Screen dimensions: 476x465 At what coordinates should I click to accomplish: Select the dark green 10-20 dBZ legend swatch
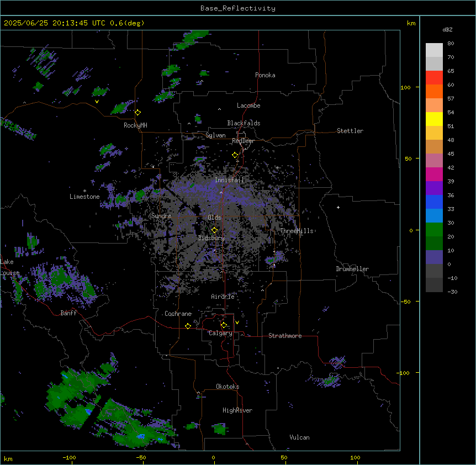434,244
